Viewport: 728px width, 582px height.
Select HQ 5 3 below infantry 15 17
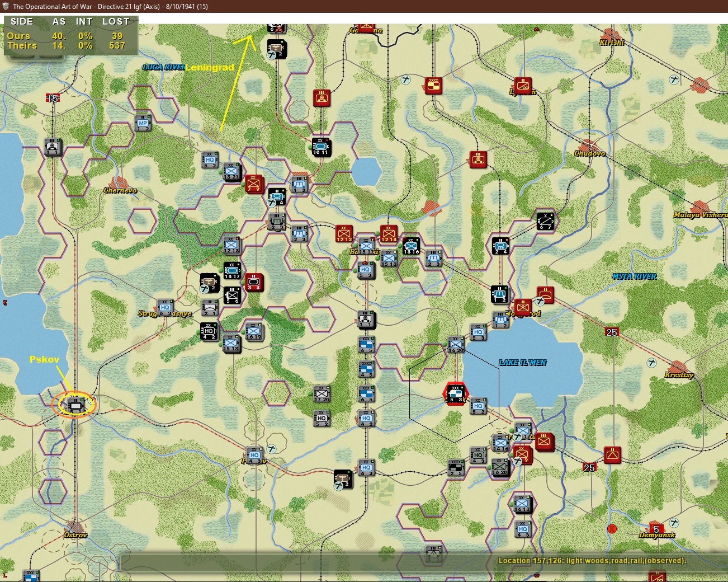(x=366, y=270)
